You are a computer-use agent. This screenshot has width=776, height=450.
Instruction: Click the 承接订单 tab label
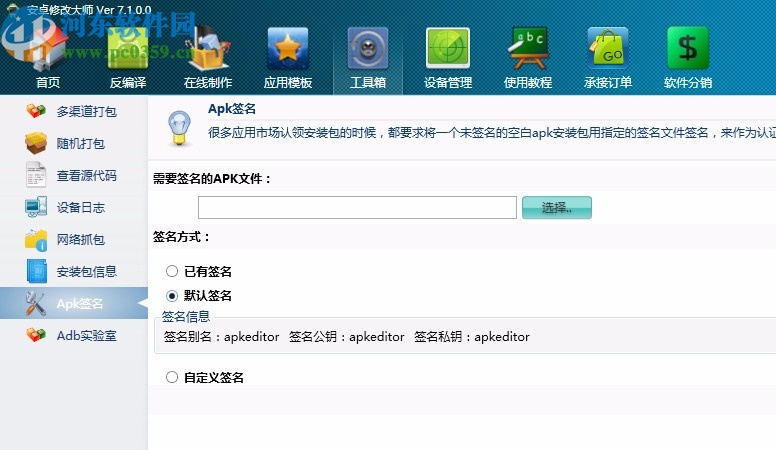[608, 82]
